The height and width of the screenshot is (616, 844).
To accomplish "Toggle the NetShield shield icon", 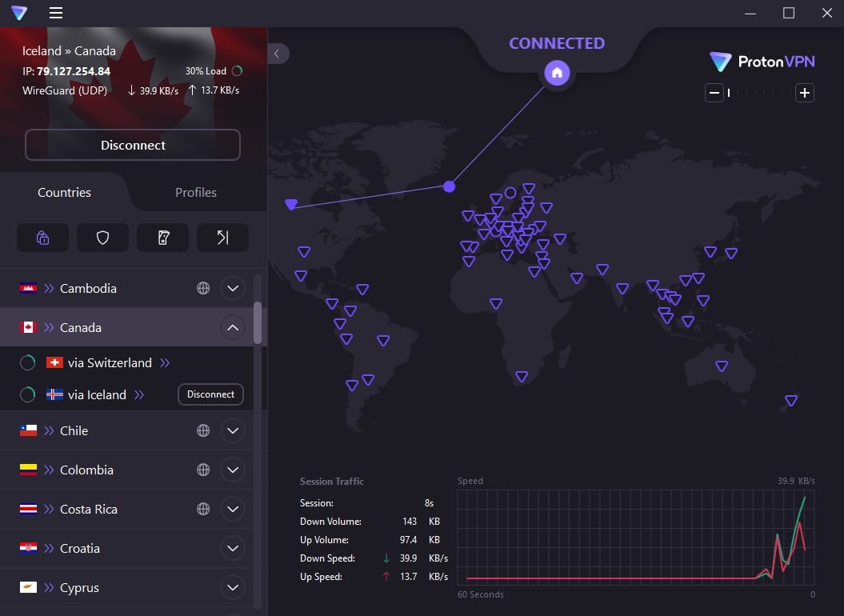I will [103, 238].
